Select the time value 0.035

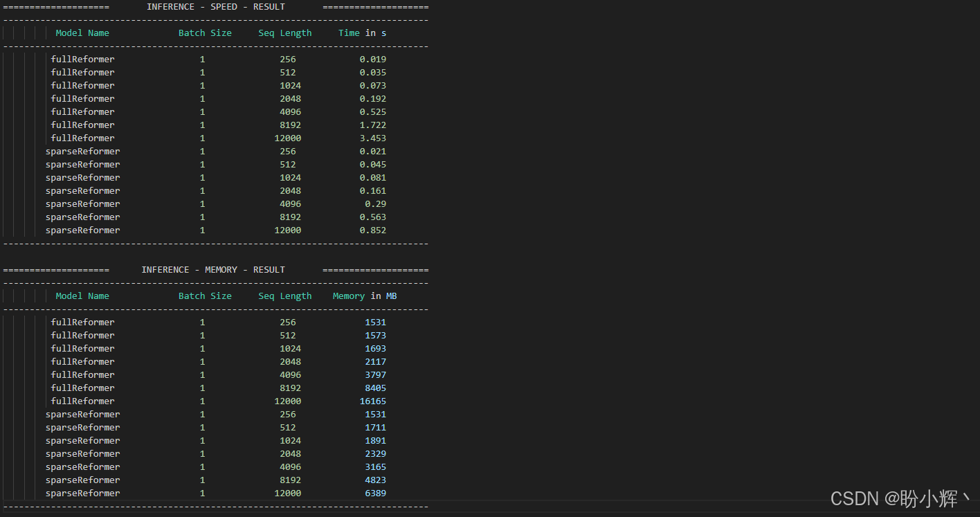coord(373,73)
